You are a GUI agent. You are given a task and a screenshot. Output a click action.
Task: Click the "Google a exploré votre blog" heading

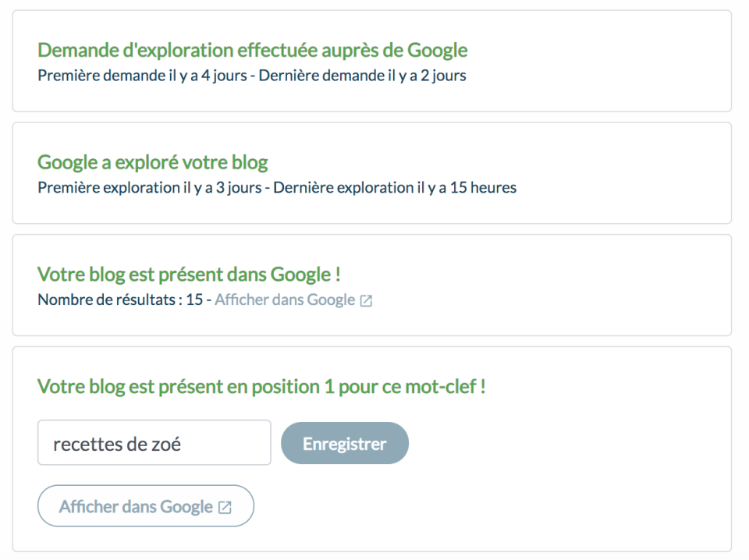[152, 163]
